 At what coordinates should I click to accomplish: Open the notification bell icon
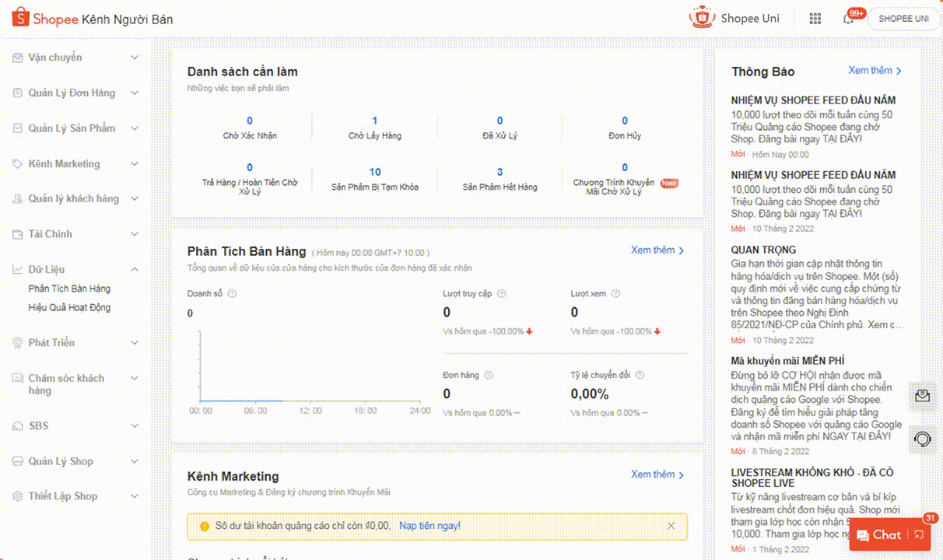point(848,19)
